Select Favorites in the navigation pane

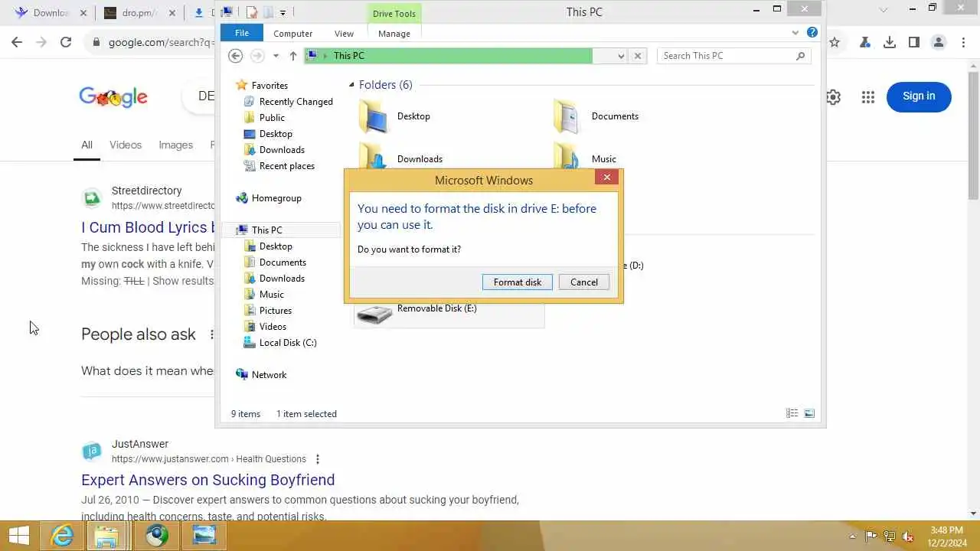pos(269,86)
